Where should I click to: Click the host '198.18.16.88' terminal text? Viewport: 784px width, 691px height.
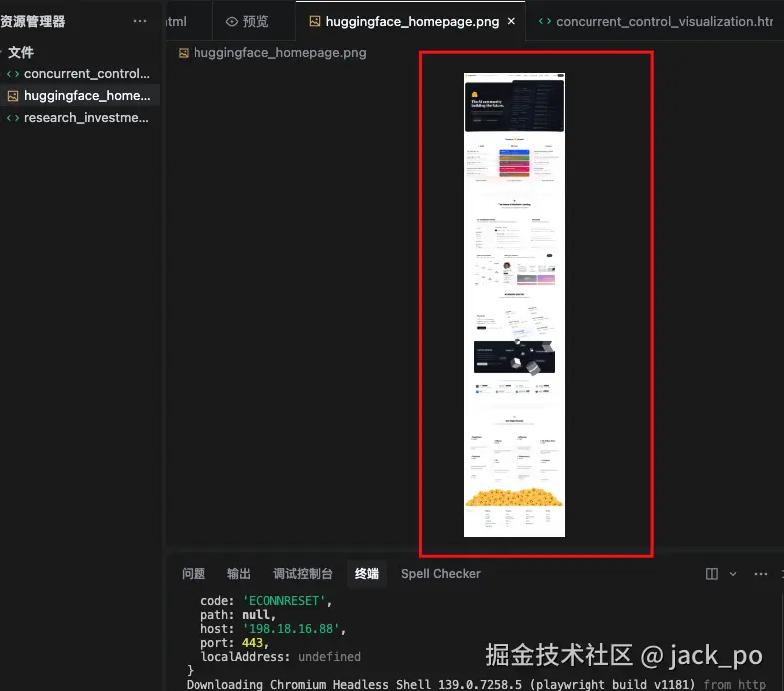point(291,629)
